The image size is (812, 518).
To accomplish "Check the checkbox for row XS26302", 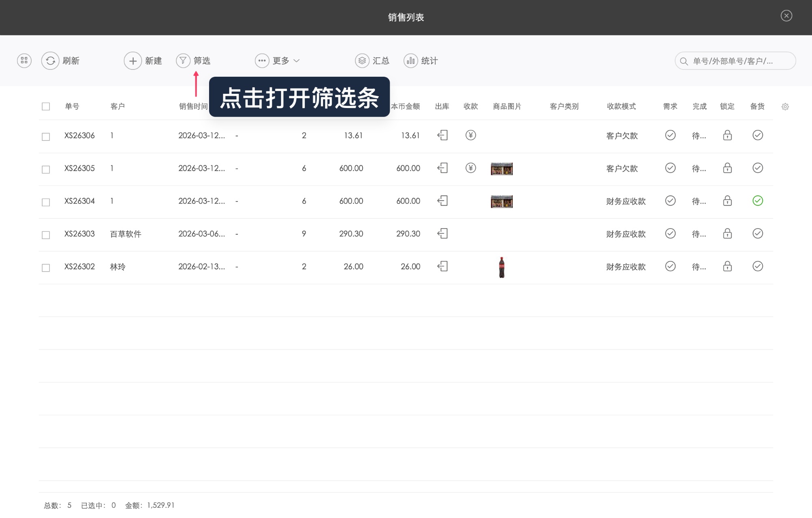I will tap(45, 266).
